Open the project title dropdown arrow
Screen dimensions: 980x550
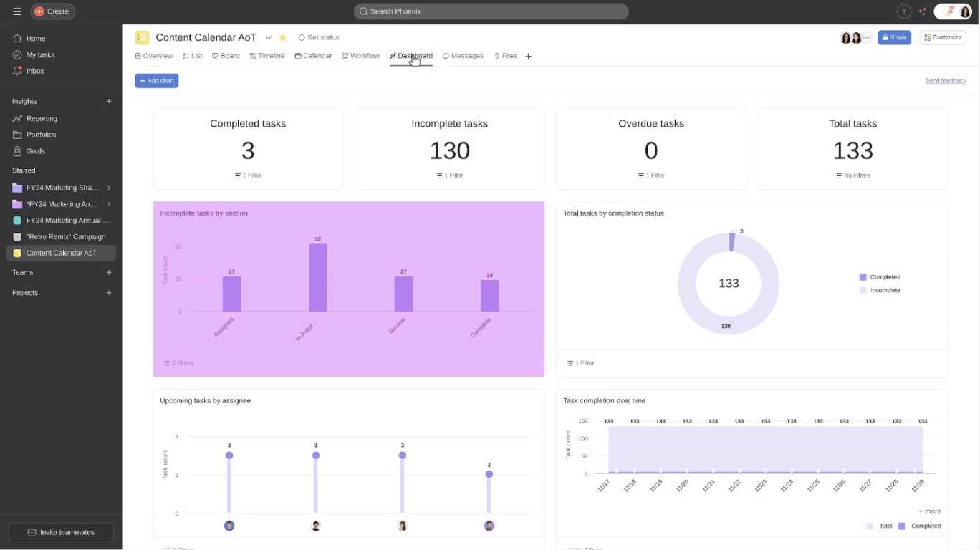point(269,37)
